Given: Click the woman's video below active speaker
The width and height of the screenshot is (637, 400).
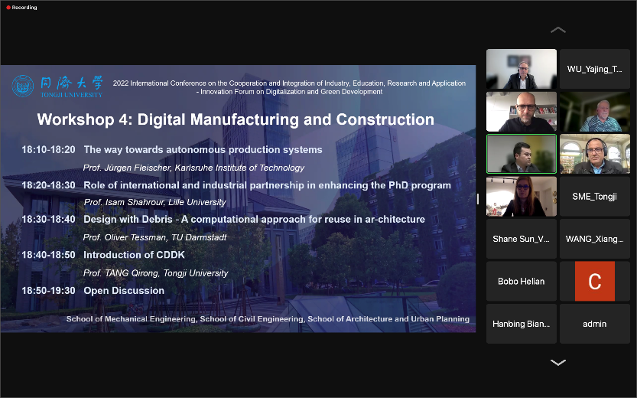Looking at the screenshot, I should click(521, 197).
